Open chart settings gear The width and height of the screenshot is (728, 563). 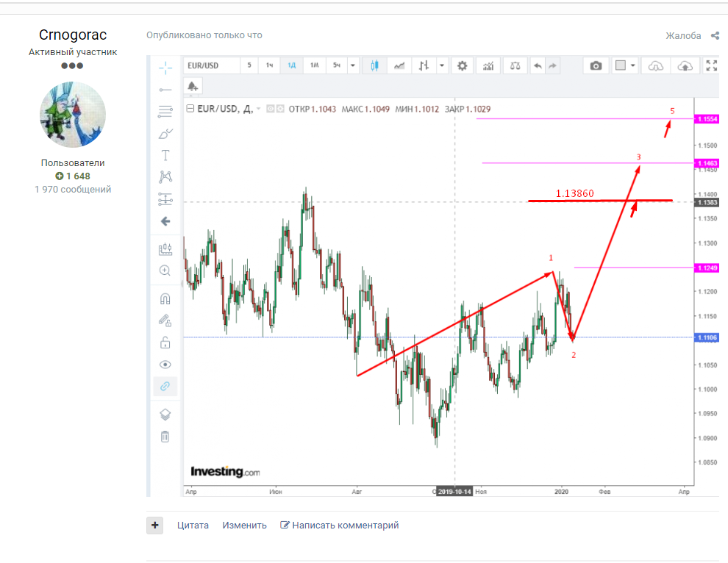(x=462, y=66)
